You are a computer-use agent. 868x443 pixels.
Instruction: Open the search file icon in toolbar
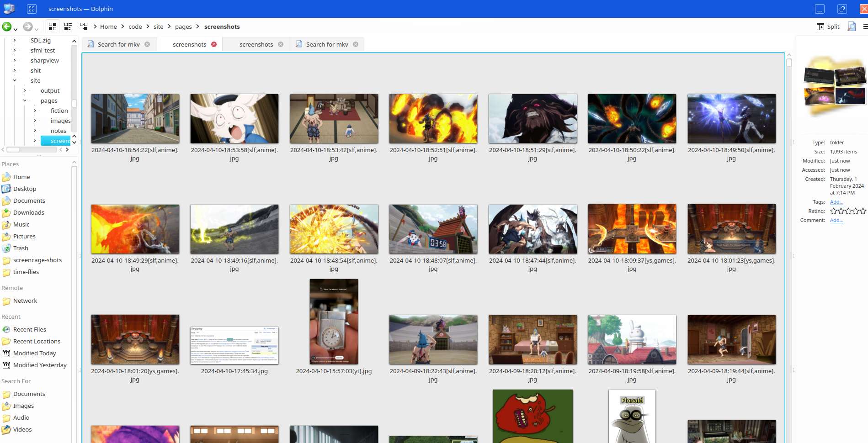pos(852,26)
